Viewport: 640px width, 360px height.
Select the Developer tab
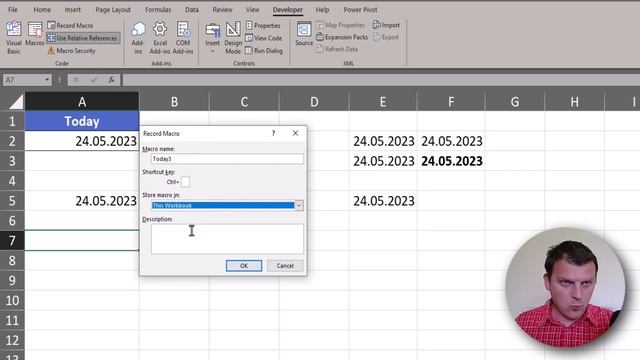(x=288, y=9)
